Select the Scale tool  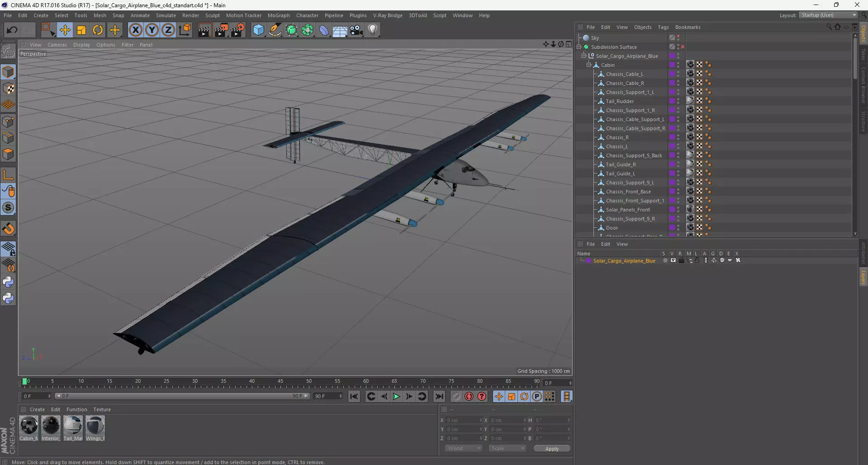click(81, 30)
